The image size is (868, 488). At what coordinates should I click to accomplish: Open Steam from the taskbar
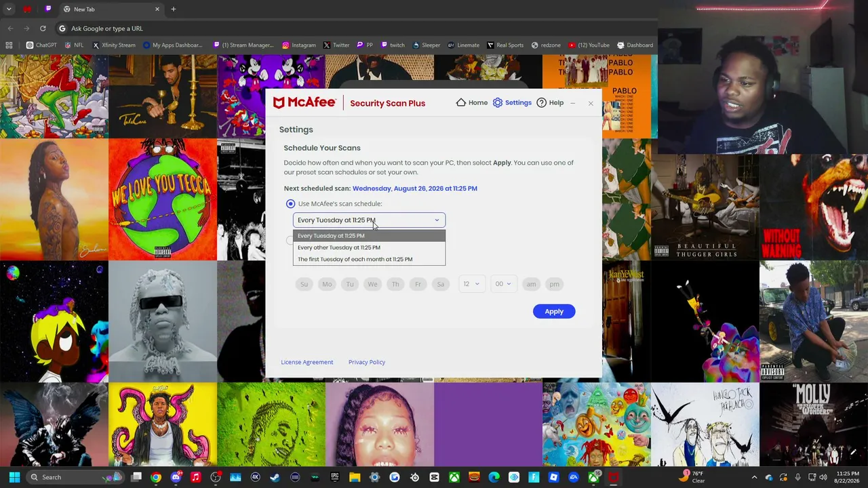275,477
